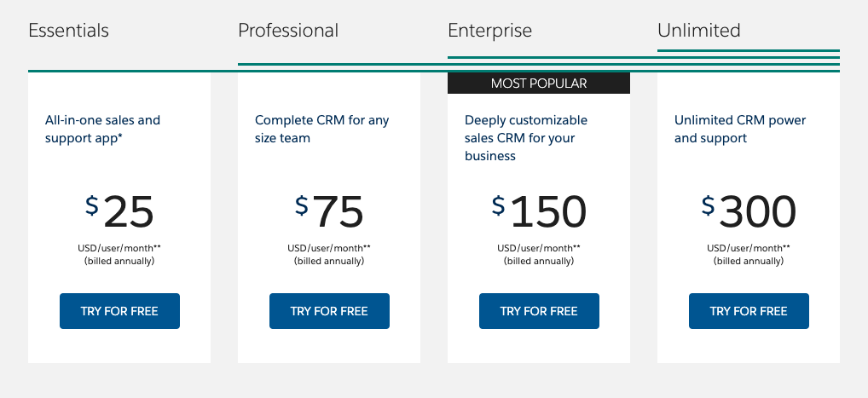Image resolution: width=868 pixels, height=398 pixels.
Task: Click the dollar sign beside Enterprise 150
Action: click(x=498, y=205)
